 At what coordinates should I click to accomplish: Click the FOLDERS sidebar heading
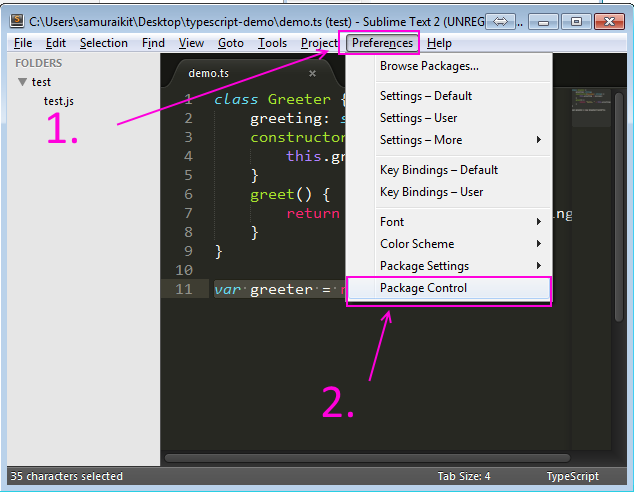click(x=38, y=63)
